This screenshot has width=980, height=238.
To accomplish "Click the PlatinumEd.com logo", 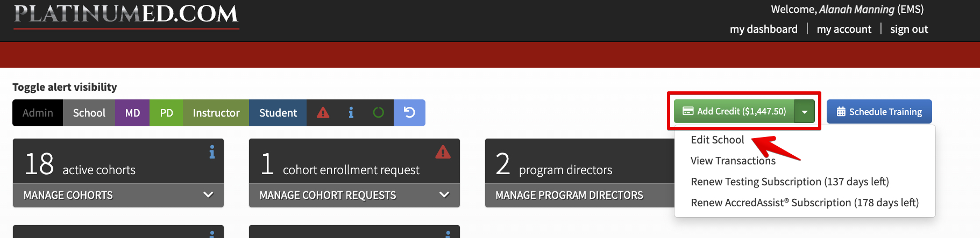I will tap(126, 15).
